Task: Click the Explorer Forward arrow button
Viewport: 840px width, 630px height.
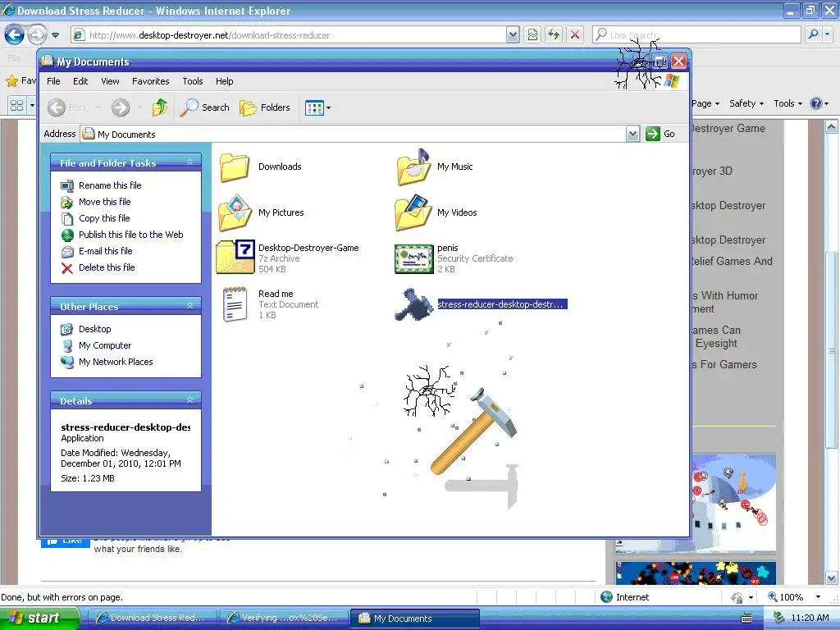Action: click(x=121, y=107)
